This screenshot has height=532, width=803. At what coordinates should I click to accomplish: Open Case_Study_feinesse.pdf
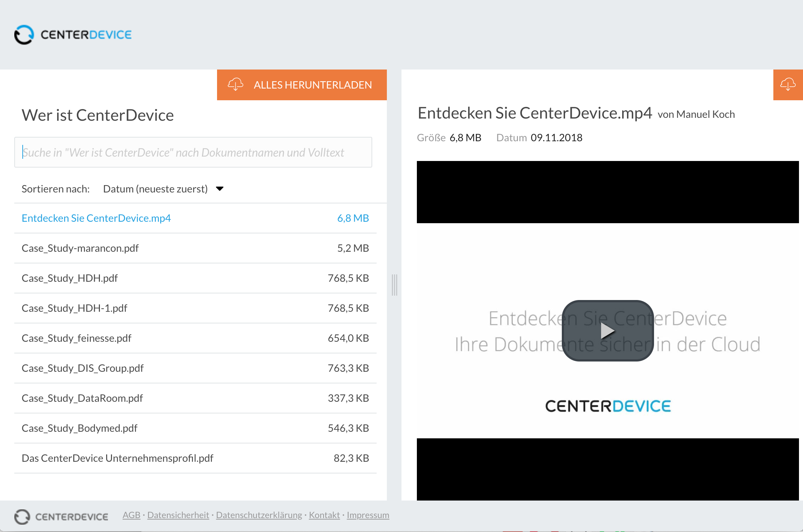click(x=195, y=338)
